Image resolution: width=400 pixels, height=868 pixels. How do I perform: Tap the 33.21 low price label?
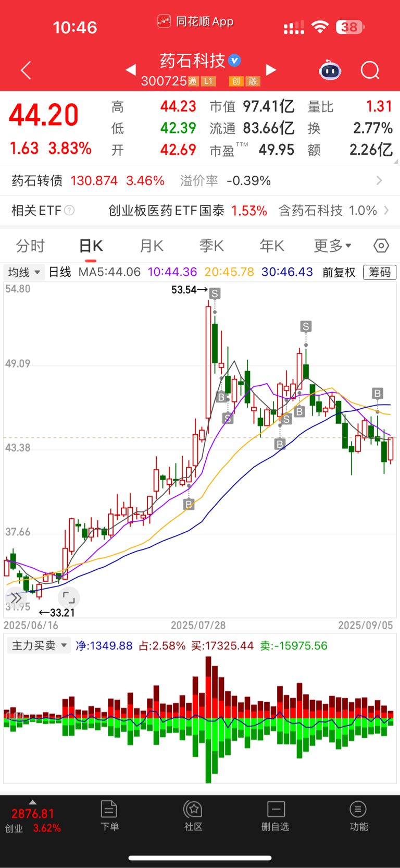point(57,613)
